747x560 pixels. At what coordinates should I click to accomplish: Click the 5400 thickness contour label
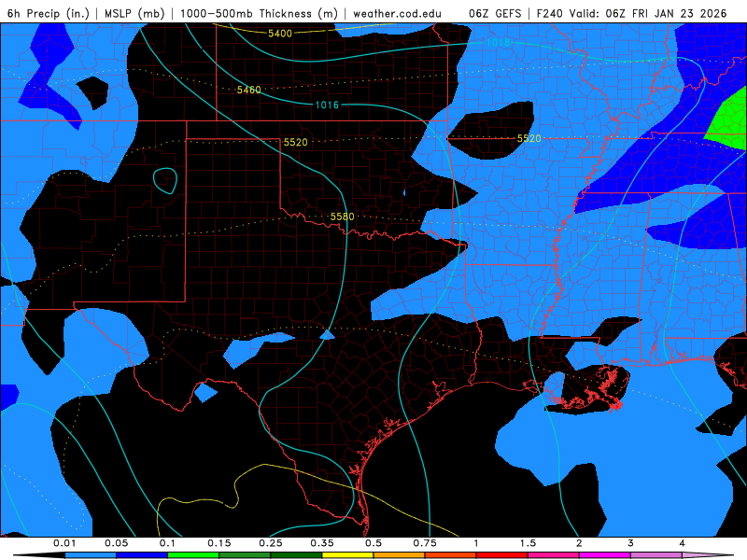coord(279,34)
